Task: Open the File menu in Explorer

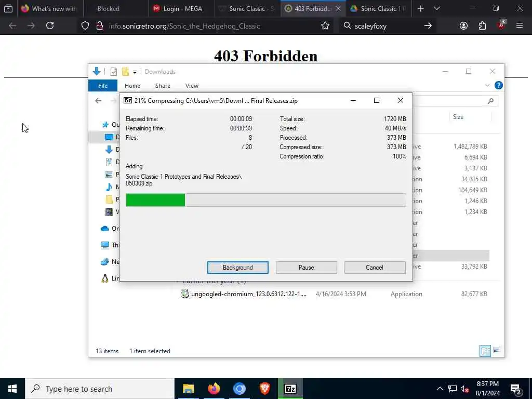Action: point(103,86)
